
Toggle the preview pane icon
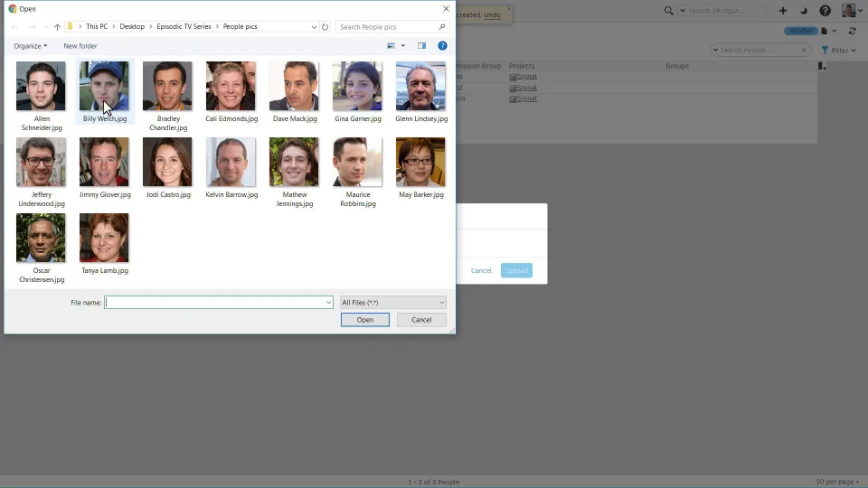[x=422, y=46]
